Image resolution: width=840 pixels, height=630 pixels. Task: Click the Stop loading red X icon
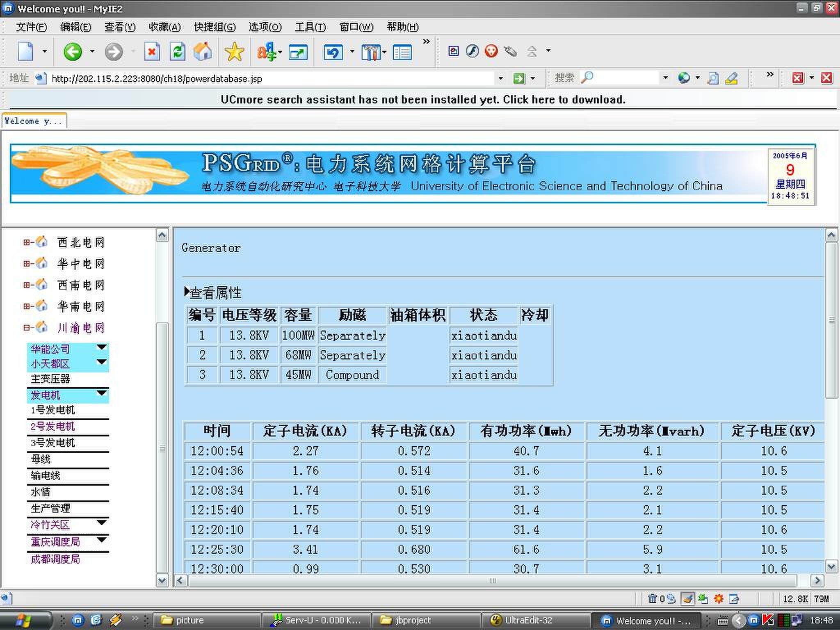pos(152,52)
